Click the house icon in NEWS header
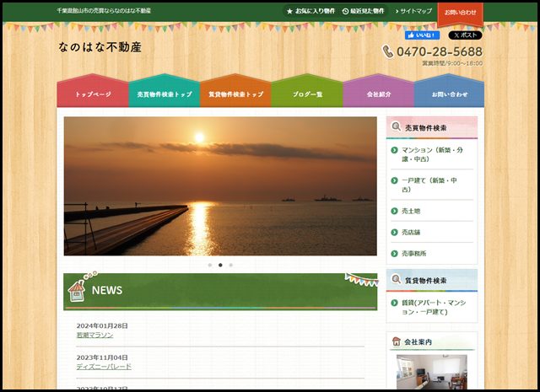Screen dimensions: 540x392 point(77,290)
